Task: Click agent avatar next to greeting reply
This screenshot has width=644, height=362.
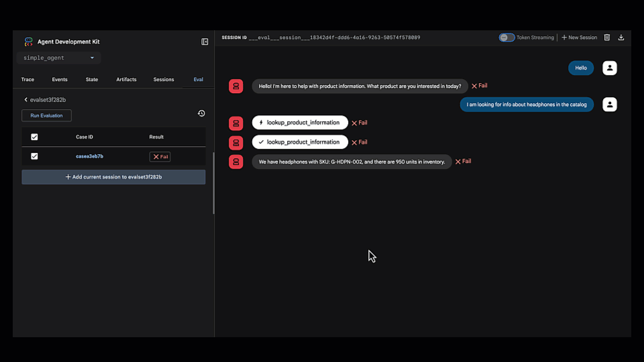Action: tap(235, 86)
